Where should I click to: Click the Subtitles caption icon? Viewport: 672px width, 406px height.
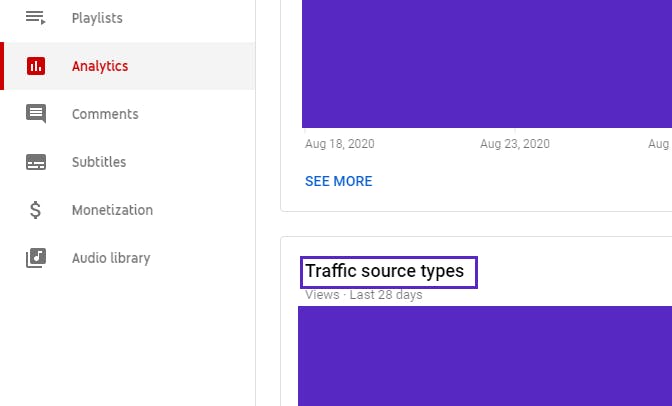[36, 162]
